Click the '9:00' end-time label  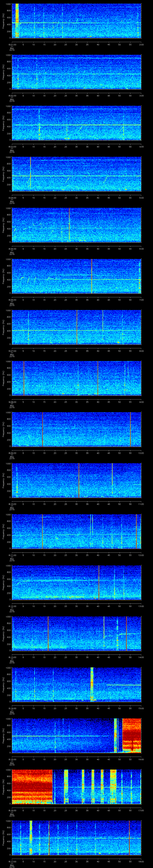141,402
